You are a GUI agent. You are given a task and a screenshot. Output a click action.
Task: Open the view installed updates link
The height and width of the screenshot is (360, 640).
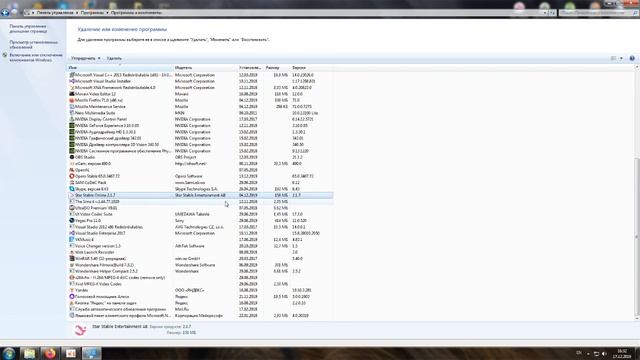pyautogui.click(x=33, y=44)
